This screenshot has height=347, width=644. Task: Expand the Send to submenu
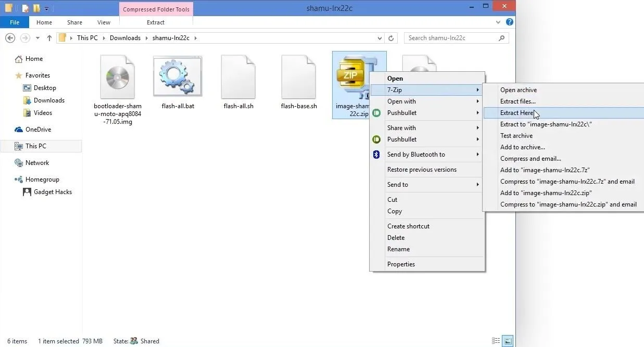(427, 185)
